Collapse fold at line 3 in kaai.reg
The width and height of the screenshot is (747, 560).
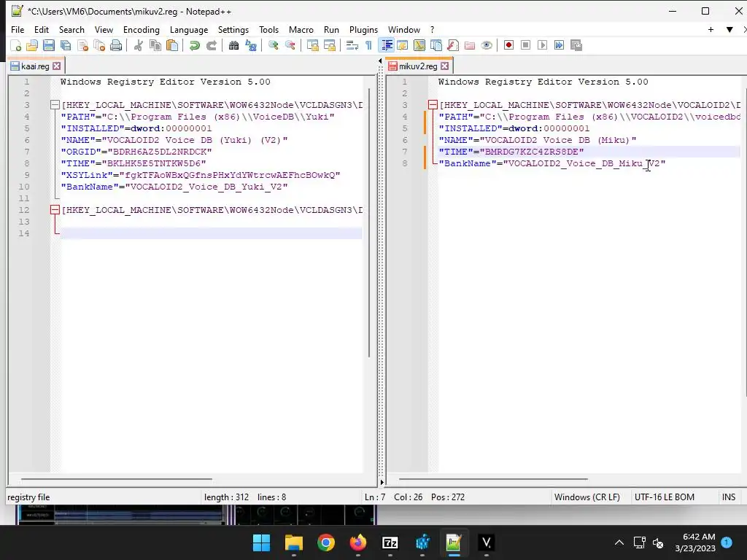coord(55,105)
